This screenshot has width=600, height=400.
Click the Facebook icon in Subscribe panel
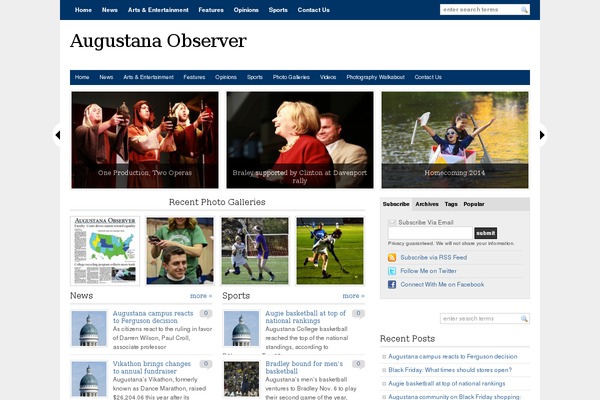point(392,284)
